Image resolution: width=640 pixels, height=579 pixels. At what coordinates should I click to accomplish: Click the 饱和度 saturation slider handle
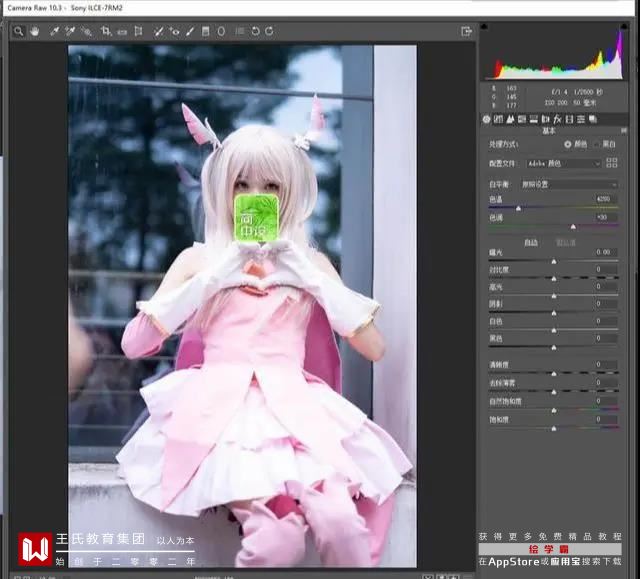(x=554, y=428)
